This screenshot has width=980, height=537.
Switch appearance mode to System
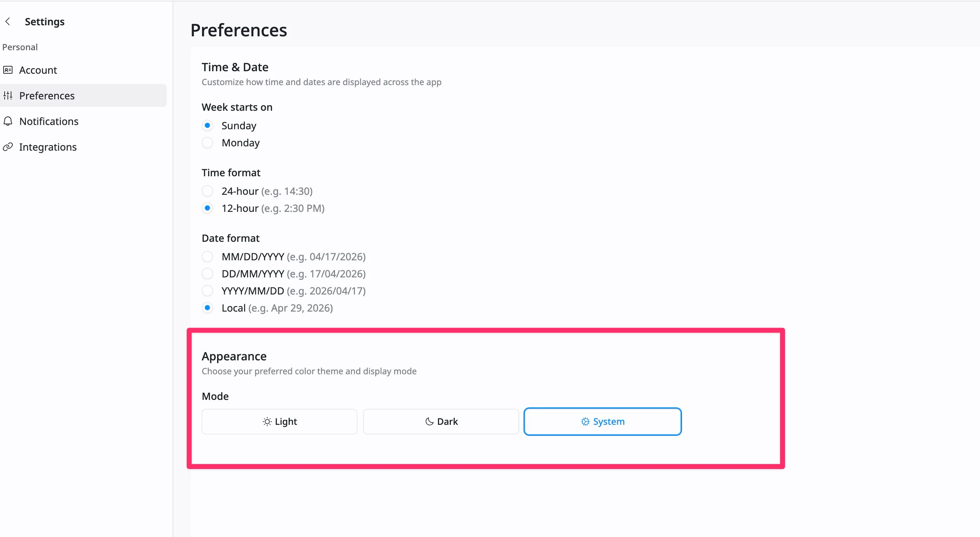(x=603, y=422)
